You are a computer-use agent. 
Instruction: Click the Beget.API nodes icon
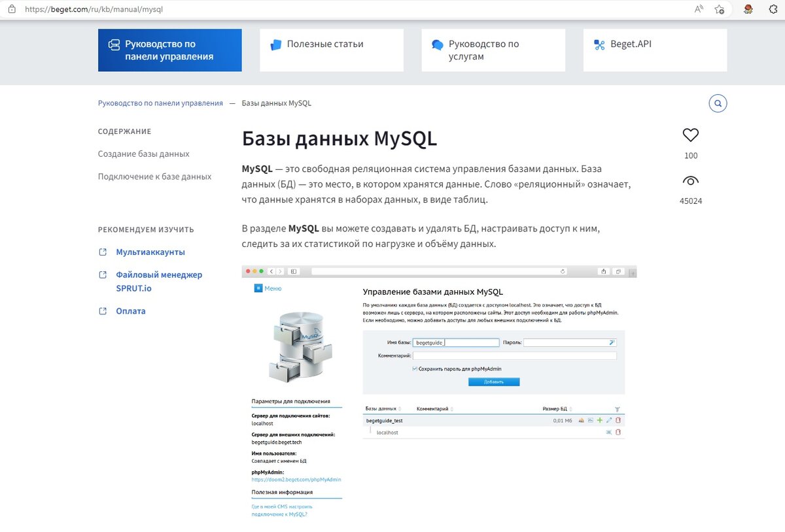[599, 44]
